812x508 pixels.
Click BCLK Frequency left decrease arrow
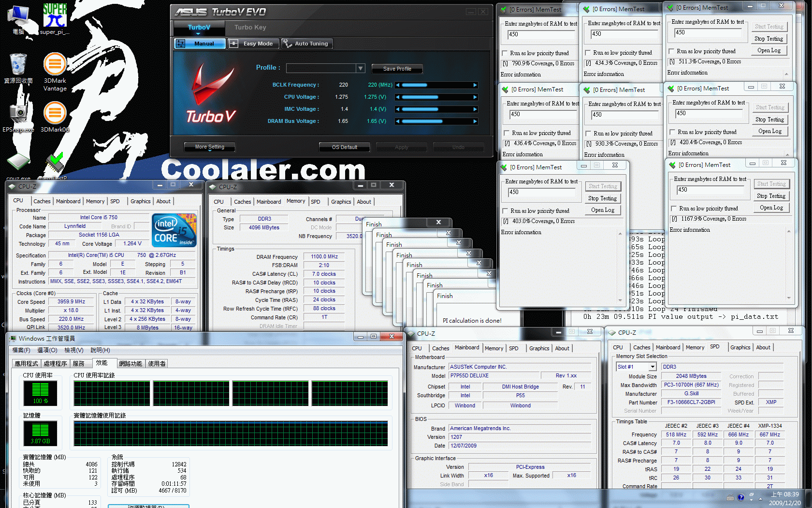pyautogui.click(x=398, y=85)
